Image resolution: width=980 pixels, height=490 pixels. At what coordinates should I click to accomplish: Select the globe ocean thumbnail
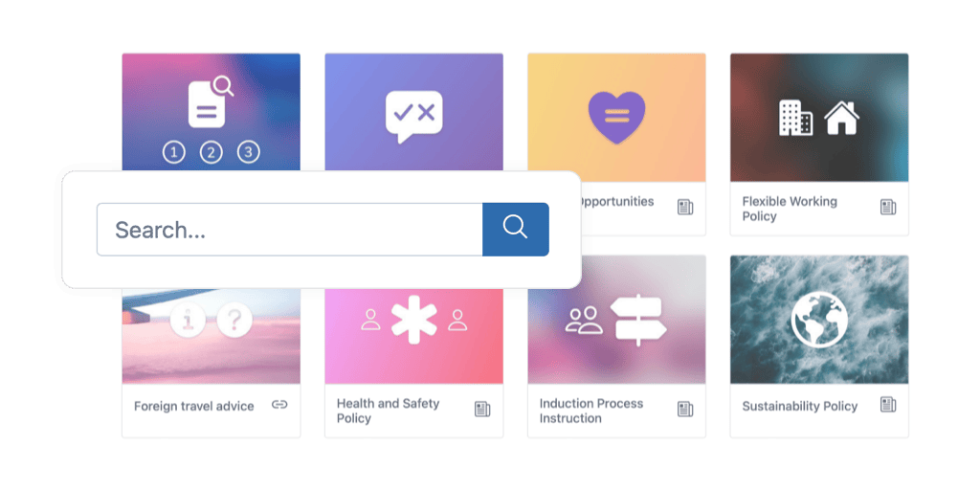pyautogui.click(x=819, y=320)
